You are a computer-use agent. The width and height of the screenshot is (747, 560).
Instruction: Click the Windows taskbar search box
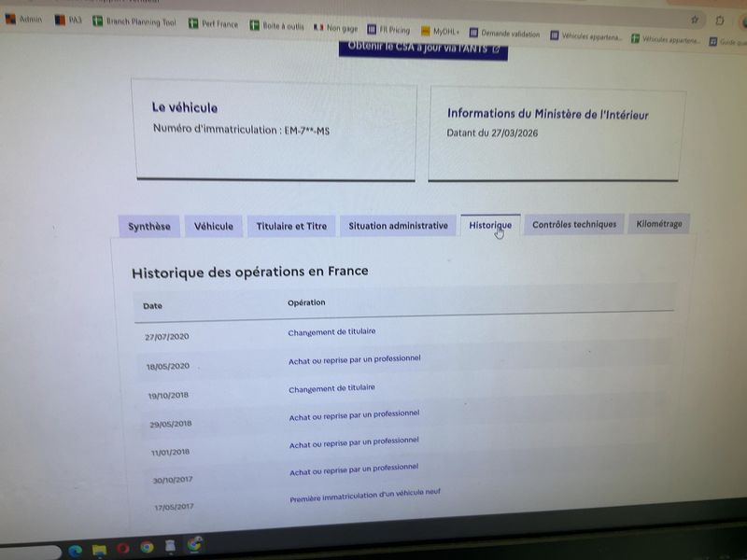pos(30,553)
